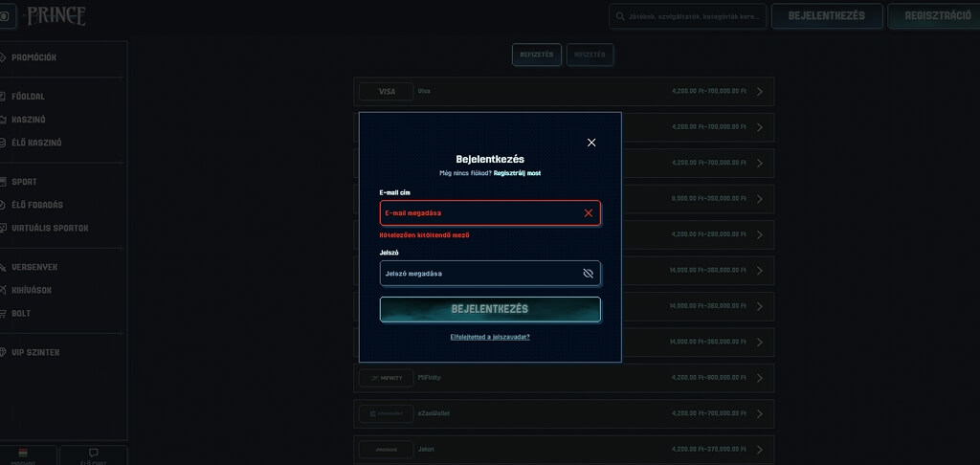980x465 pixels.
Task: Click the eZeeWallet logo
Action: tap(387, 413)
